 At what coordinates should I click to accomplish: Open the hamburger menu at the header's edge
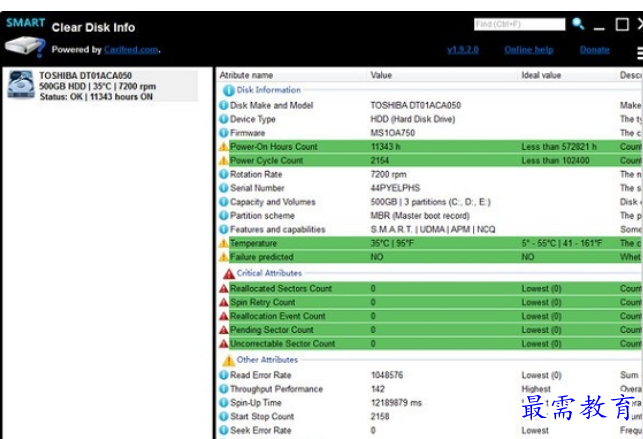640,53
